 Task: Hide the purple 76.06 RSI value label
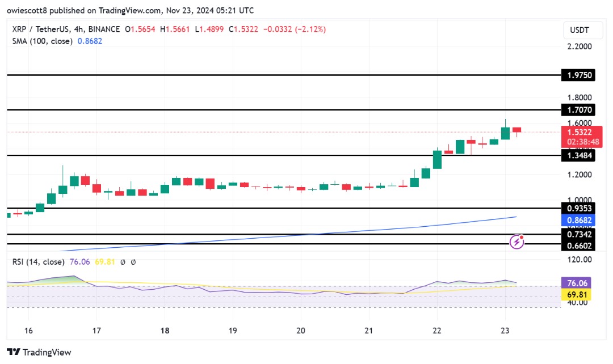click(577, 283)
